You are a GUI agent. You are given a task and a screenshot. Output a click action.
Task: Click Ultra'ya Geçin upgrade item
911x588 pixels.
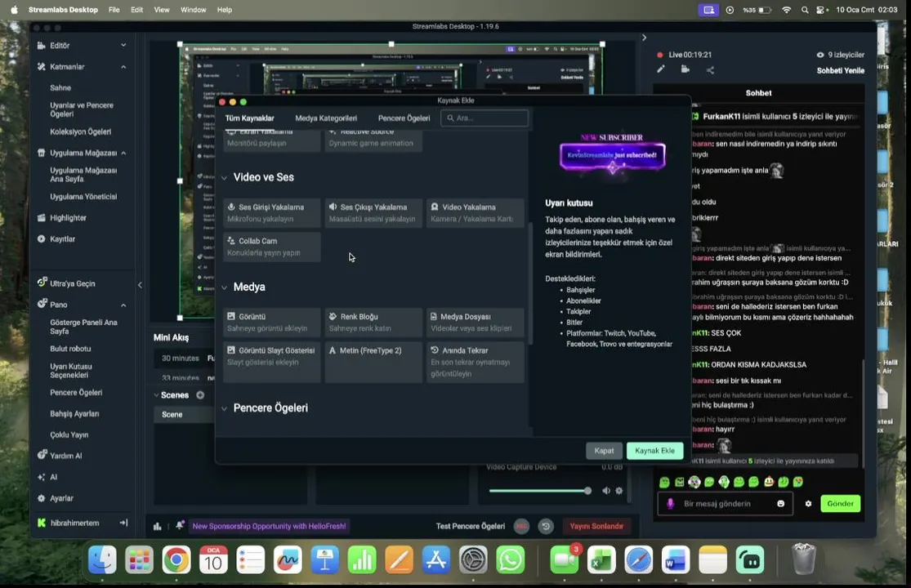pos(72,283)
